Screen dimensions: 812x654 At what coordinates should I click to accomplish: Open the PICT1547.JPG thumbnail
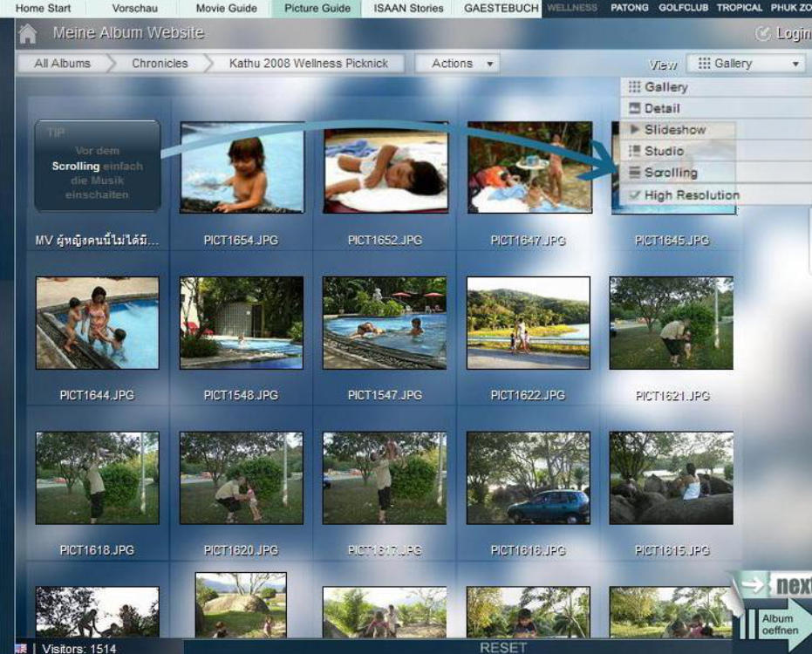[x=385, y=324]
